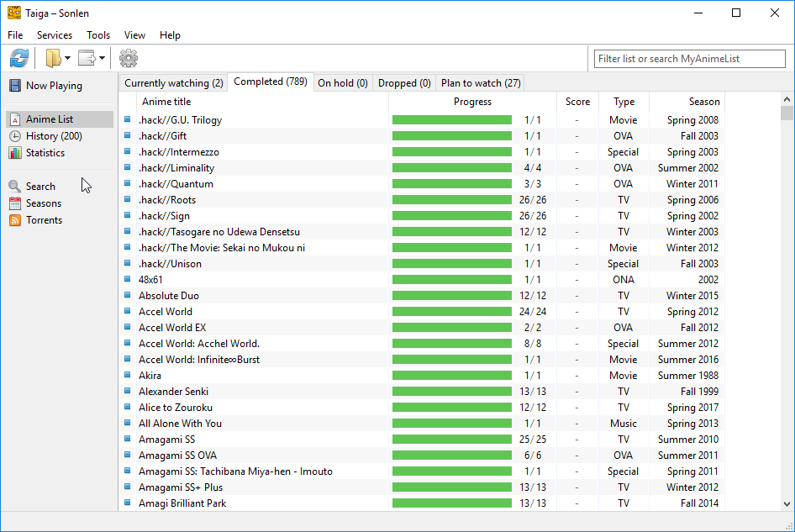Select Amagami SS OVA title
This screenshot has height=532, width=795.
177,456
